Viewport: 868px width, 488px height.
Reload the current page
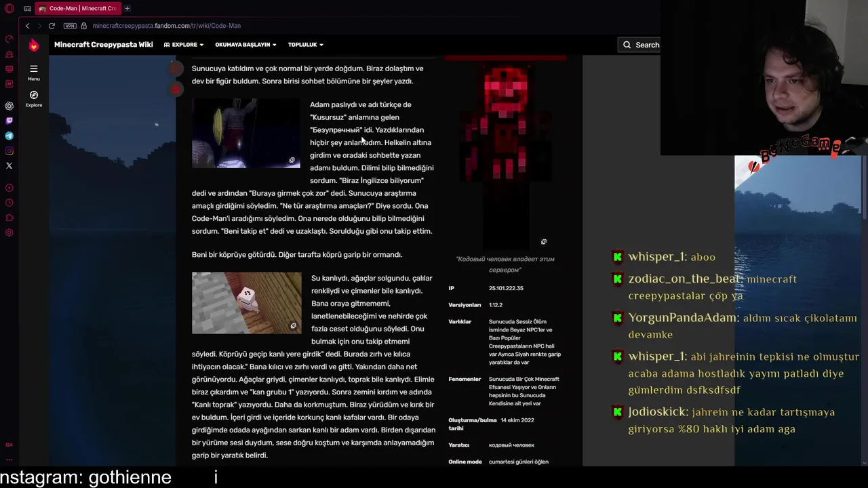(x=52, y=26)
